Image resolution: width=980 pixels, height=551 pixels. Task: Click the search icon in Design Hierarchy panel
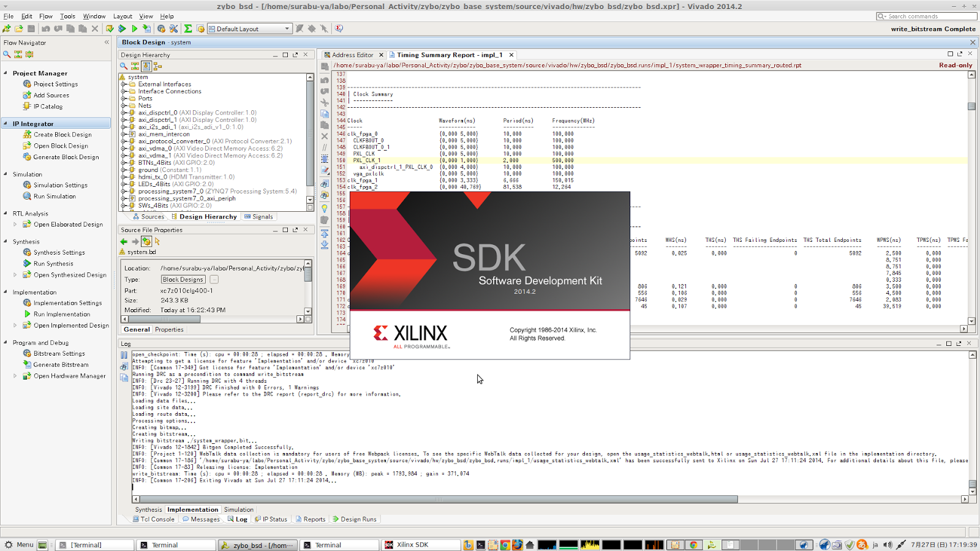point(124,66)
